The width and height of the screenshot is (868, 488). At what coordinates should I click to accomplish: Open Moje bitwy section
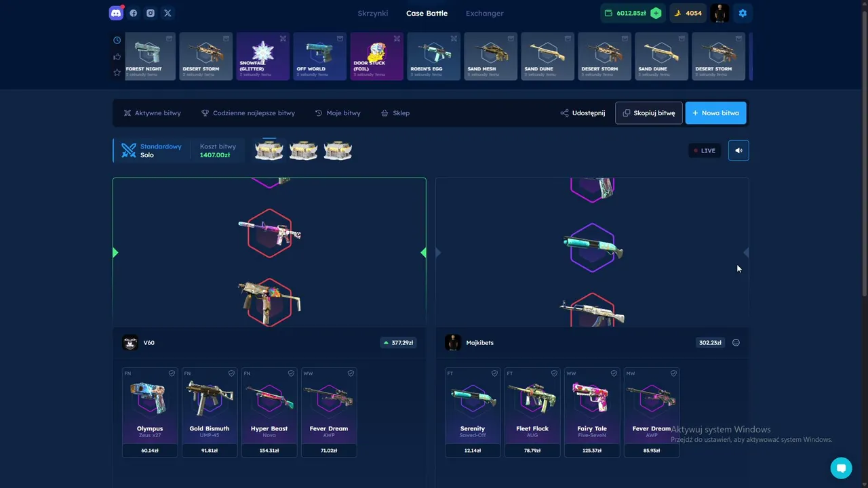click(x=338, y=113)
